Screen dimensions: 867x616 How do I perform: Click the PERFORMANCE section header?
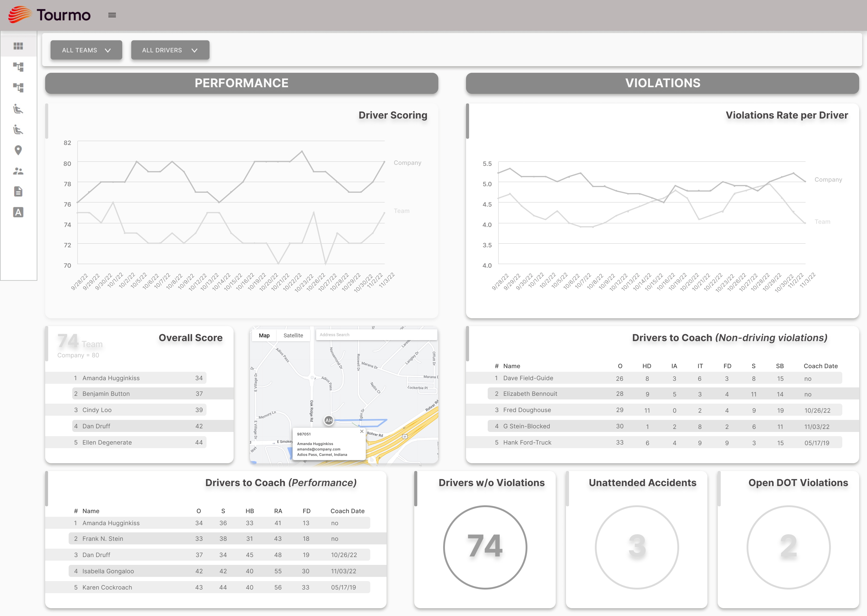click(x=241, y=83)
